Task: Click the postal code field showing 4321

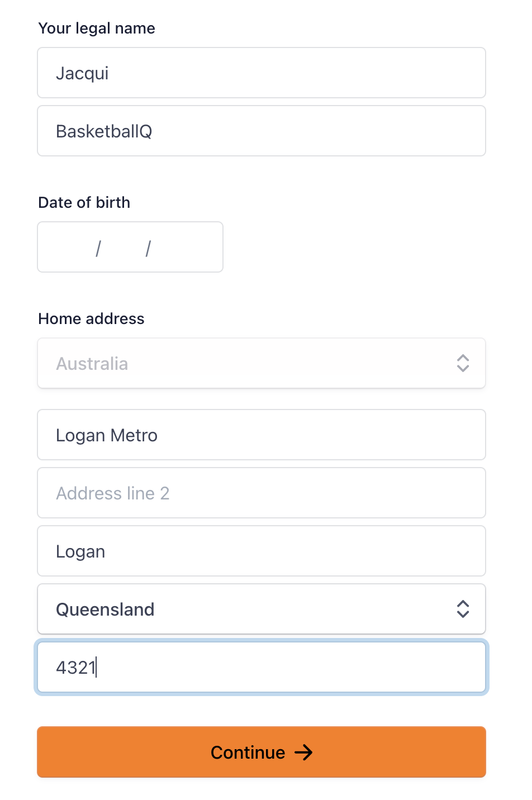Action: [x=262, y=667]
